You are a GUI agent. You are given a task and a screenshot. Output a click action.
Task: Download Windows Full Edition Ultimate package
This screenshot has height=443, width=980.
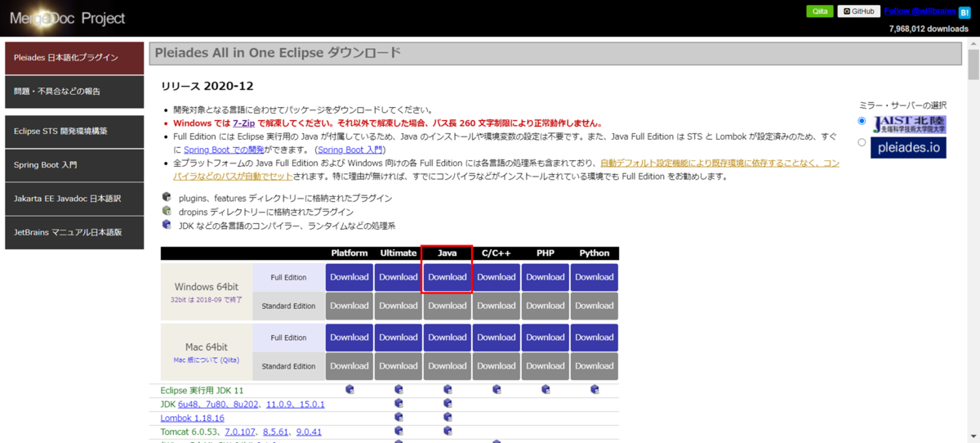coord(399,277)
